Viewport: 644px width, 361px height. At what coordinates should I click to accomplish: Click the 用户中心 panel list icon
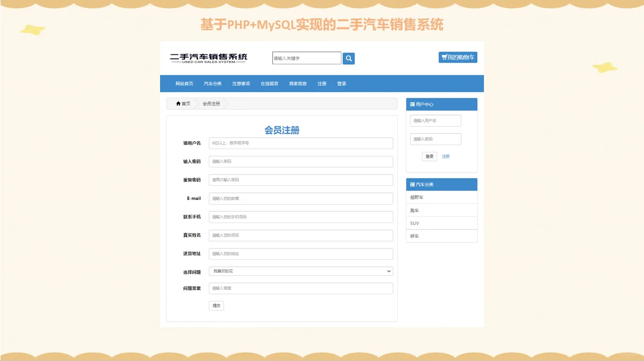tap(411, 104)
